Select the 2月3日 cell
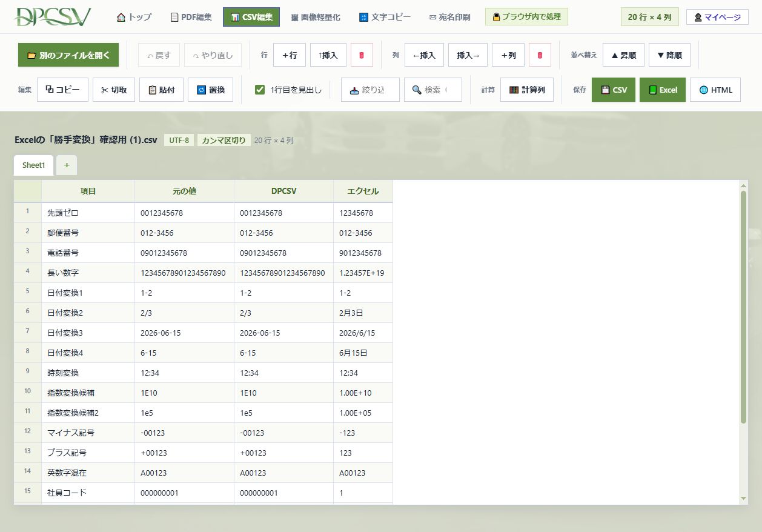This screenshot has width=762, height=532. click(363, 313)
